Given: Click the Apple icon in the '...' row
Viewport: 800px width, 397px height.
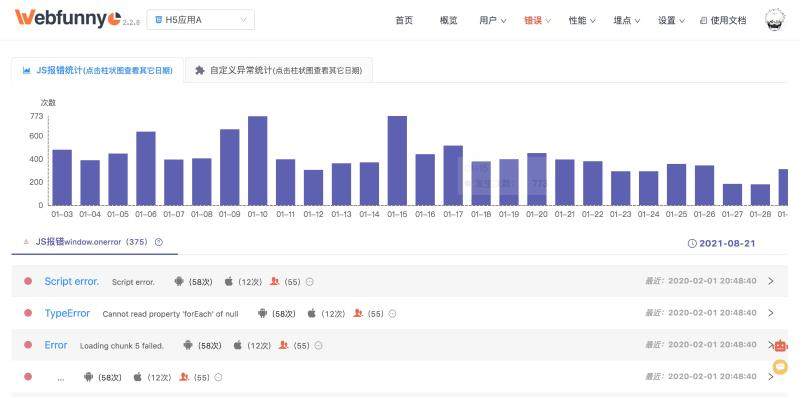Looking at the screenshot, I should tap(138, 377).
